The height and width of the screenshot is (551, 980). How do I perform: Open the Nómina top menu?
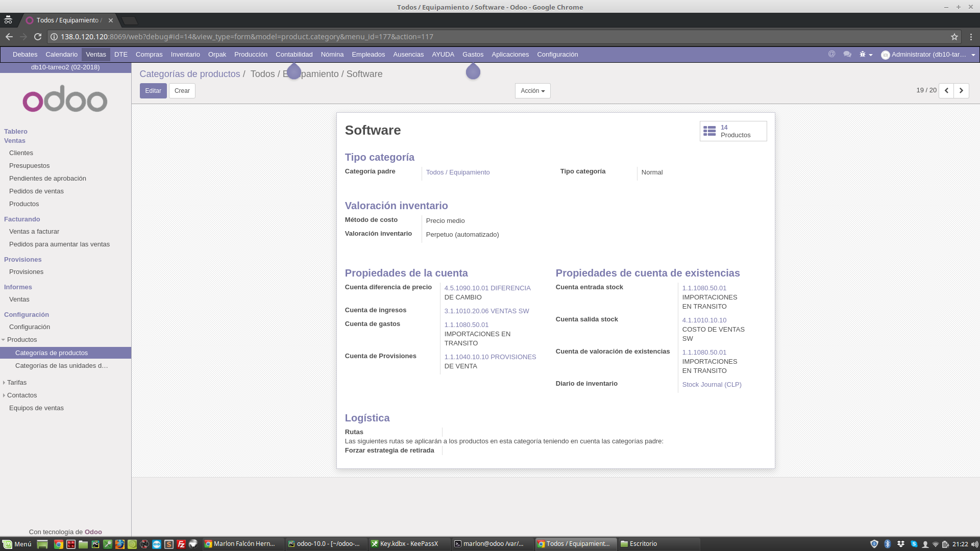332,55
